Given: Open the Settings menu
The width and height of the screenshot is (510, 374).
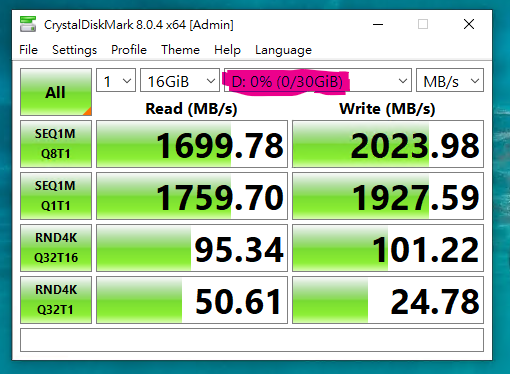Looking at the screenshot, I should (74, 50).
